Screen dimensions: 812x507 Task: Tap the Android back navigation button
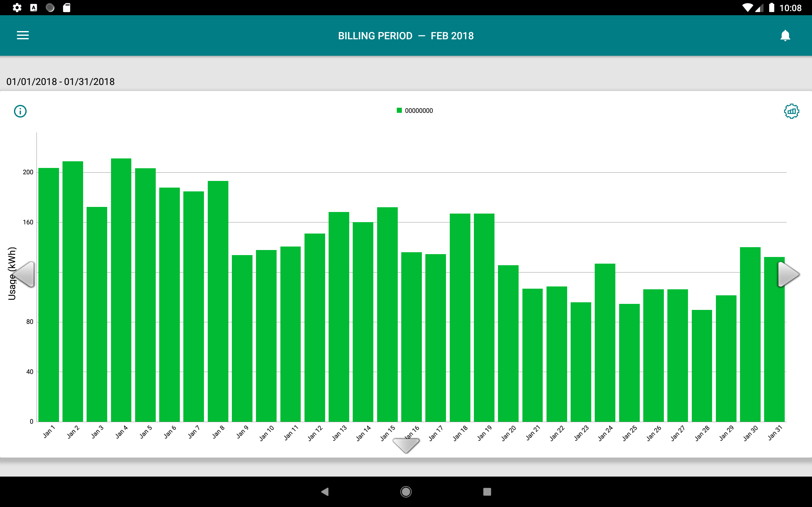tap(324, 492)
